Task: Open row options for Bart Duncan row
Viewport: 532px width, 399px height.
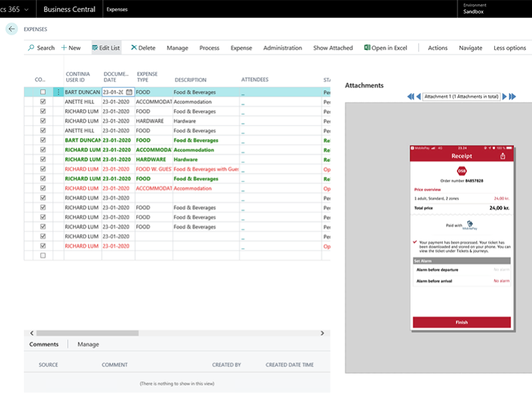Action: tap(59, 92)
